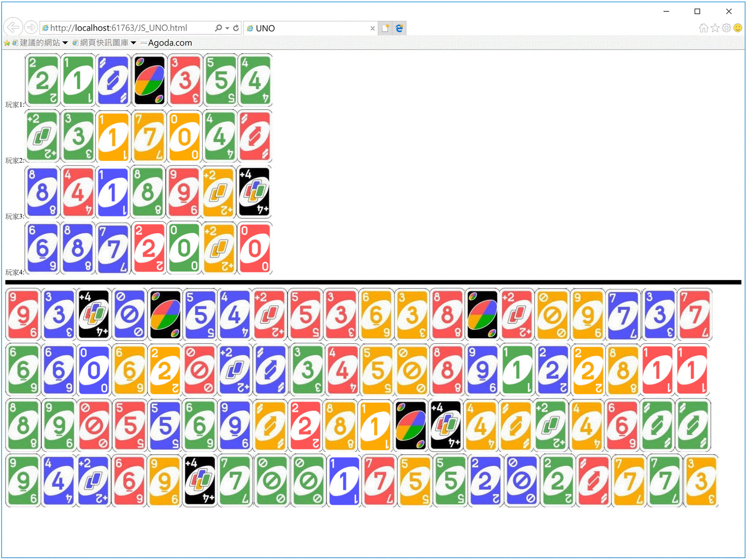This screenshot has height=560, width=747.
Task: Expand the address bar search dropdown arrow
Action: (227, 28)
